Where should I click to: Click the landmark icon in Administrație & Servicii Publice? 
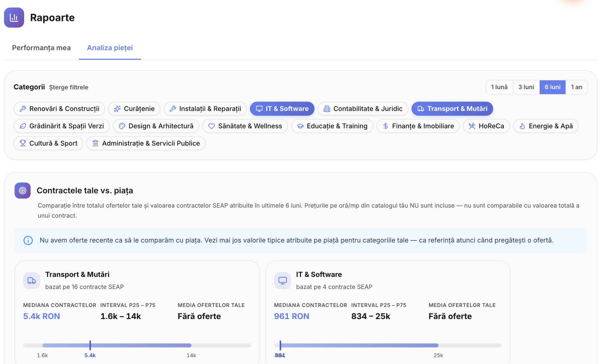(95, 143)
